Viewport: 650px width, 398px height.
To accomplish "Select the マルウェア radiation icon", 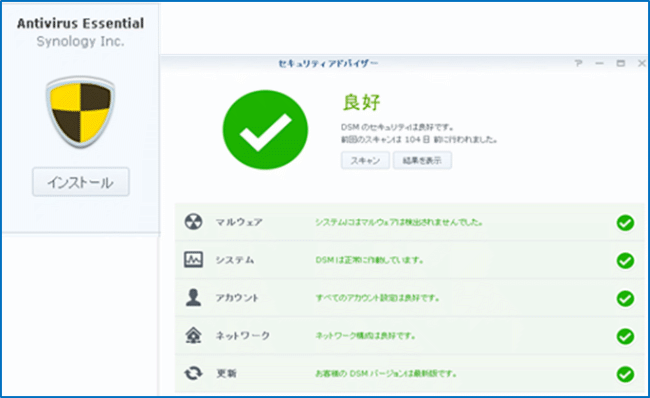I will point(193,222).
